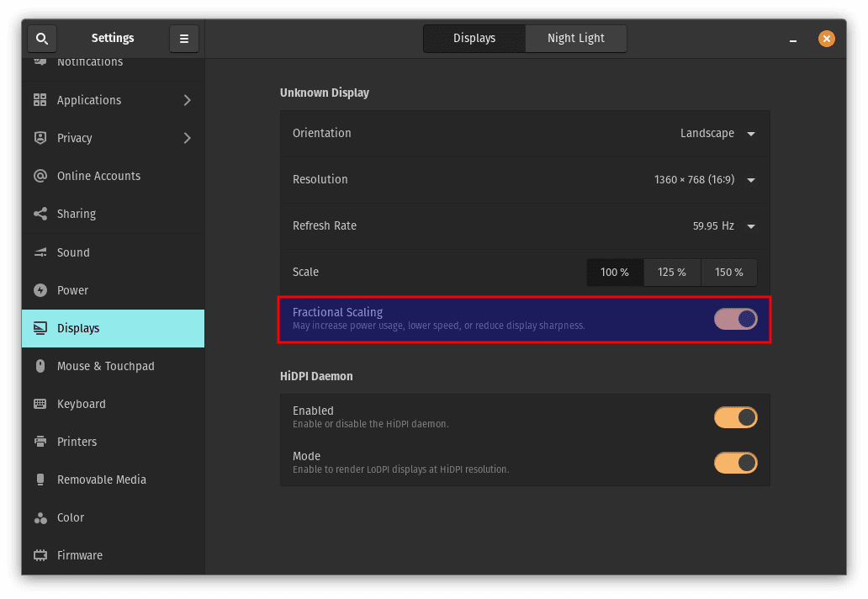
Task: Set scale to 125 %
Action: [x=672, y=273]
